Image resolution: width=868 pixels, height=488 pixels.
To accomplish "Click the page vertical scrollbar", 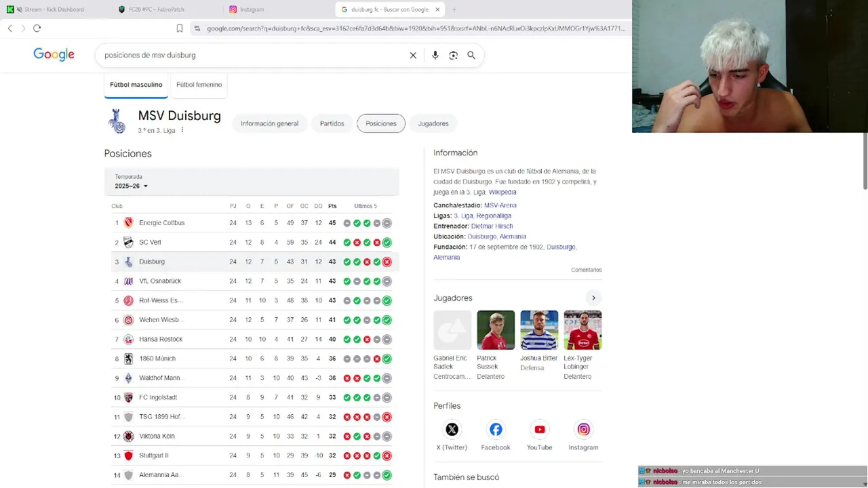I will point(865,161).
